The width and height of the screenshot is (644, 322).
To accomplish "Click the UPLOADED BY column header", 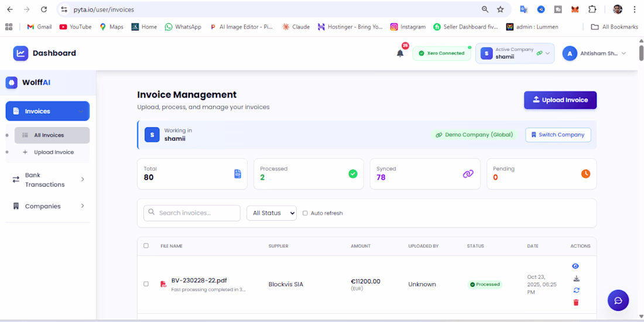I will (x=423, y=246).
